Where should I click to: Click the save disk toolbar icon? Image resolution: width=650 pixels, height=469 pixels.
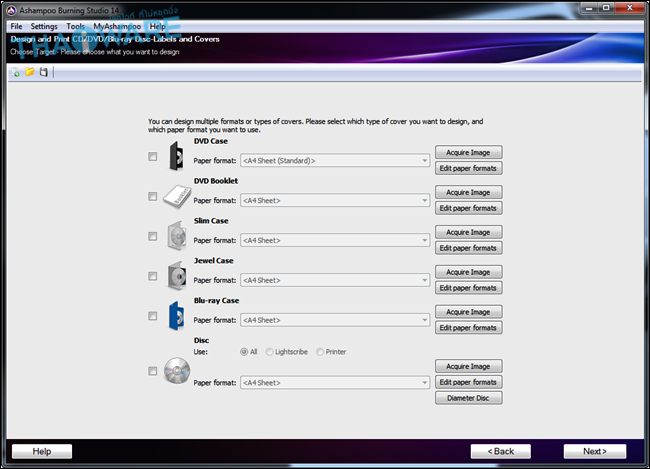(44, 72)
